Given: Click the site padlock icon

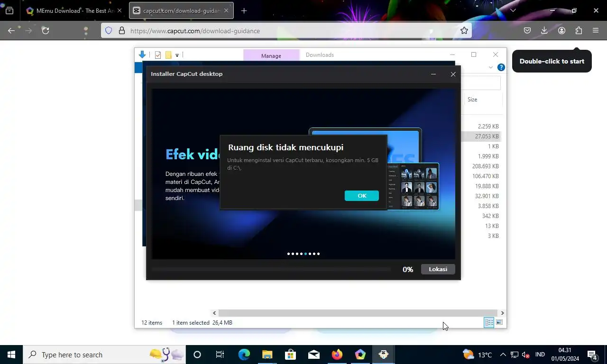Looking at the screenshot, I should (x=121, y=30).
